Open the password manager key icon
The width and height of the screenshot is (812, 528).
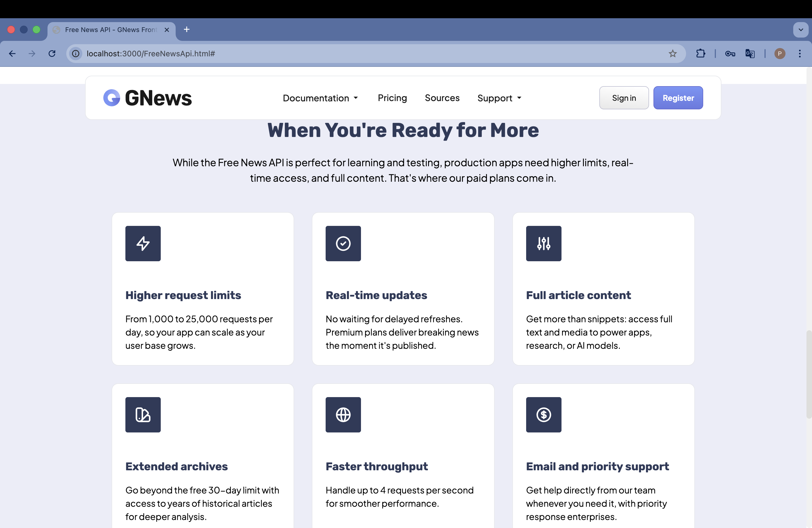click(730, 54)
